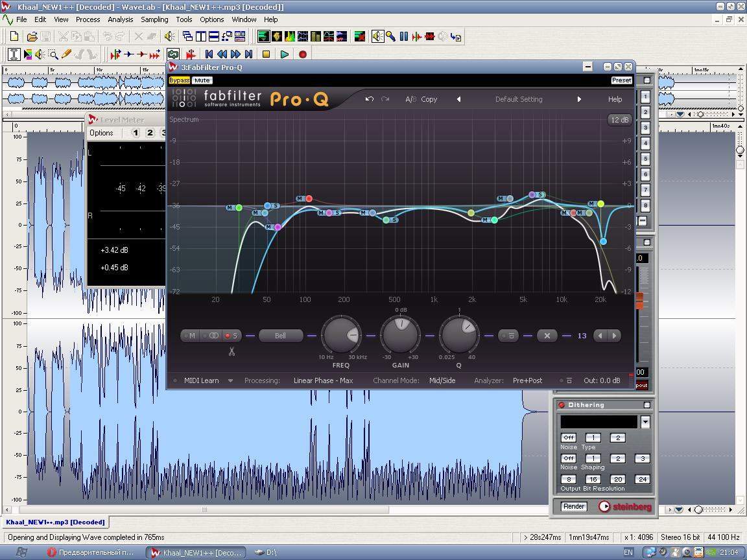This screenshot has height=560, width=747.
Task: Select 24 Output Bit Resolution
Action: tap(642, 480)
